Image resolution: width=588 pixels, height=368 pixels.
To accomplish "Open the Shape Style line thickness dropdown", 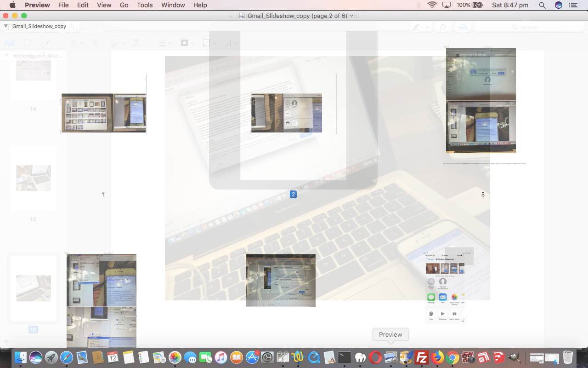I will (165, 43).
